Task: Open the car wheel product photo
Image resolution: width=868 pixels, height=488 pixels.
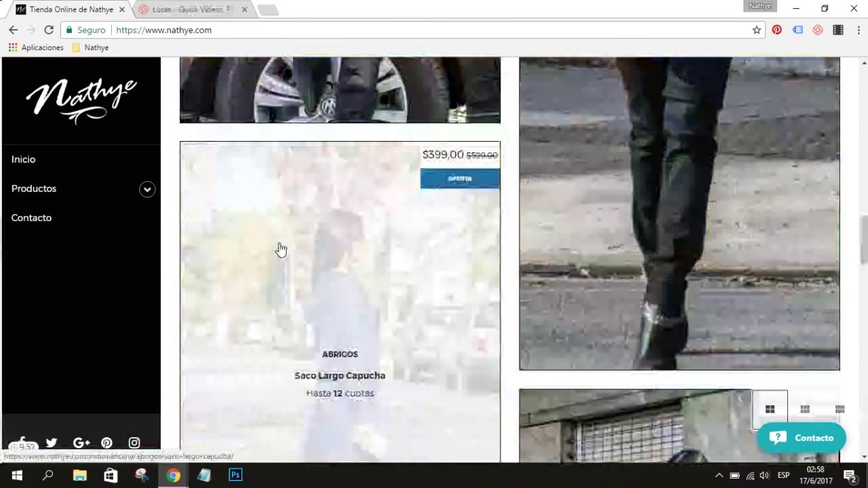Action: [x=340, y=90]
